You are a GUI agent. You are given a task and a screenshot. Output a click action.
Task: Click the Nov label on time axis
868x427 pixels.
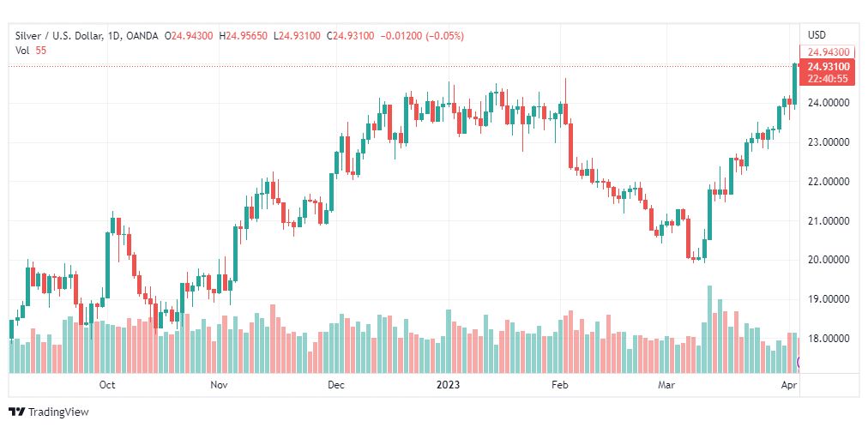click(x=220, y=385)
